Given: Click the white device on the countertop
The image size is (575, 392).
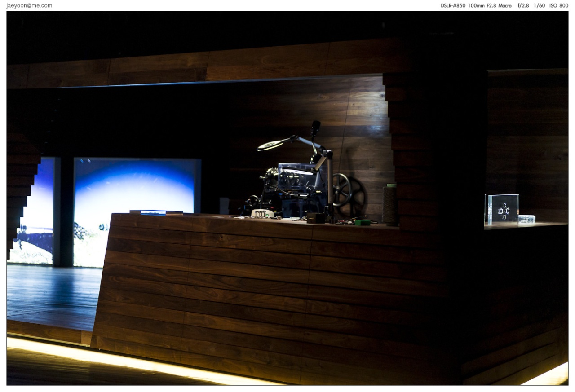Looking at the screenshot, I should click(263, 214).
